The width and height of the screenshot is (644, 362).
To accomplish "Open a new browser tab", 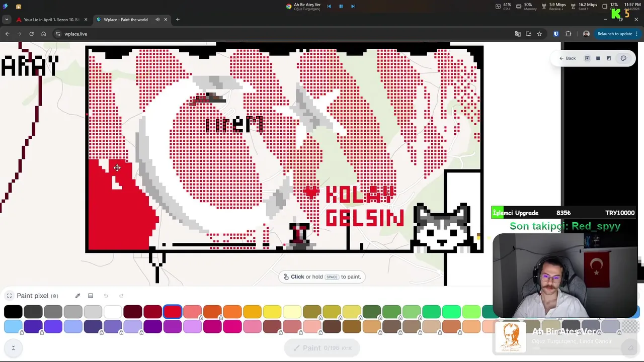I will [178, 20].
